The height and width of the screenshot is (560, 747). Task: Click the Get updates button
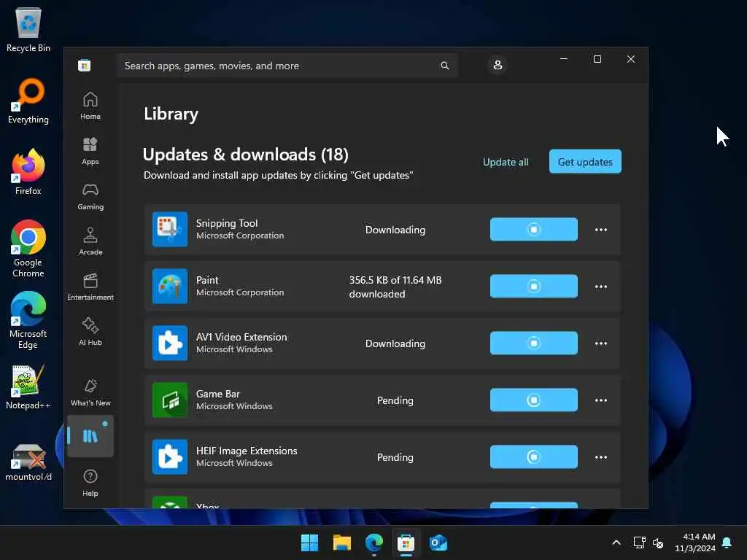(585, 161)
